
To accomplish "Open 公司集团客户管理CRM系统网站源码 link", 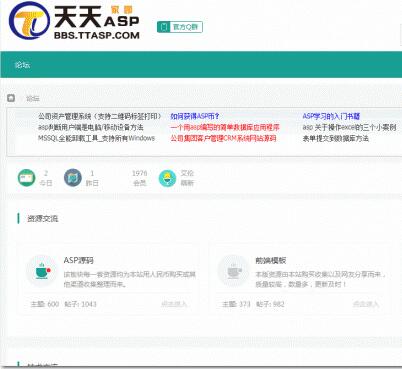I will 223,138.
